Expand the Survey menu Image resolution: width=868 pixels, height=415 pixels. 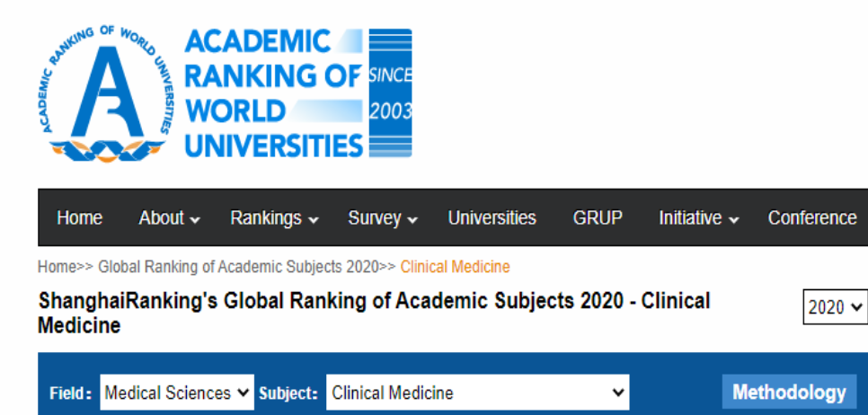point(383,217)
